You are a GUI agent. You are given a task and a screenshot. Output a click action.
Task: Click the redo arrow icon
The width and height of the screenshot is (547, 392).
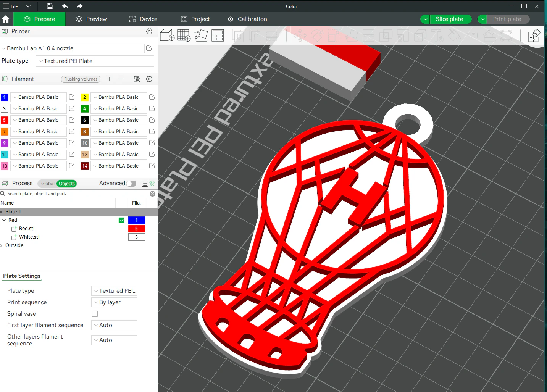pyautogui.click(x=79, y=6)
